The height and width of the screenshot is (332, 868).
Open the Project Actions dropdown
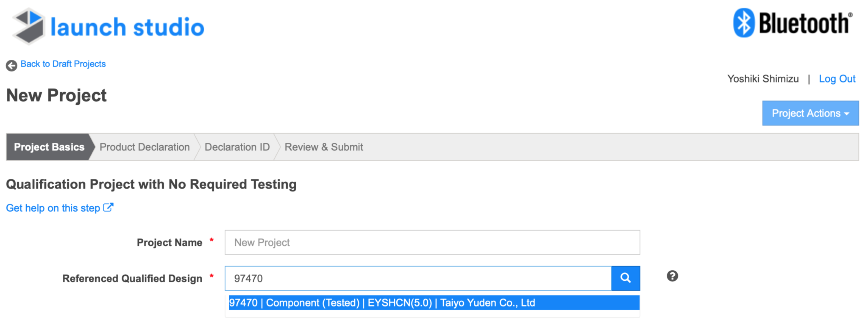tap(810, 113)
